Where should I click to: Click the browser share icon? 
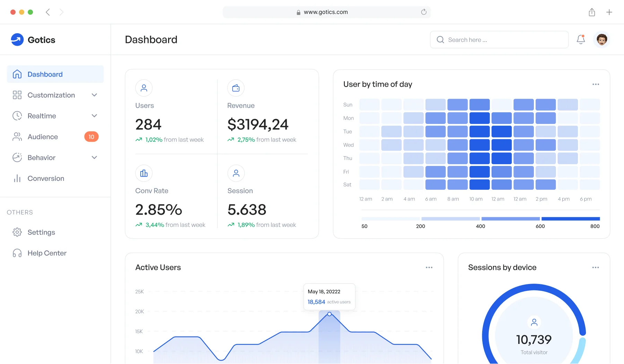coord(592,12)
